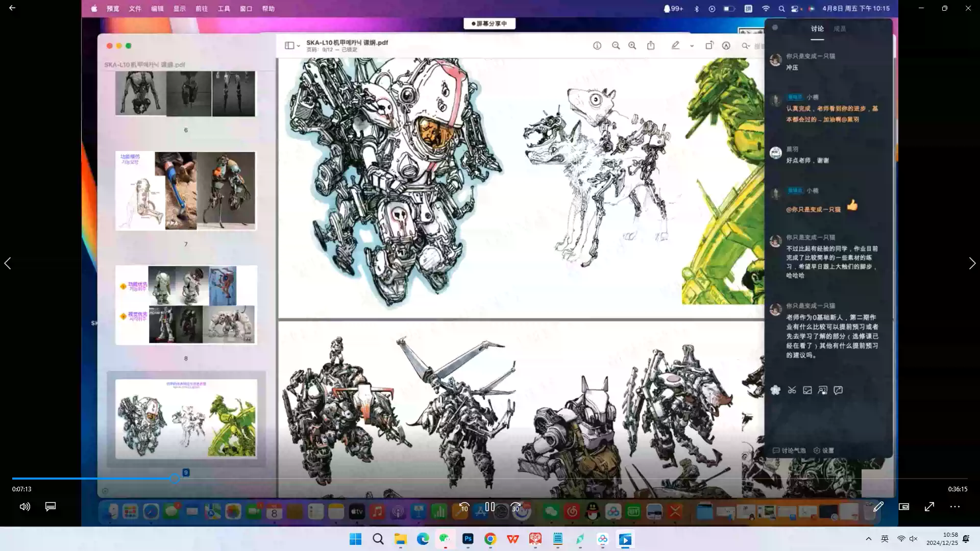Screen dimensions: 980x551
Task: Open the 英 input language indicator
Action: 885,539
